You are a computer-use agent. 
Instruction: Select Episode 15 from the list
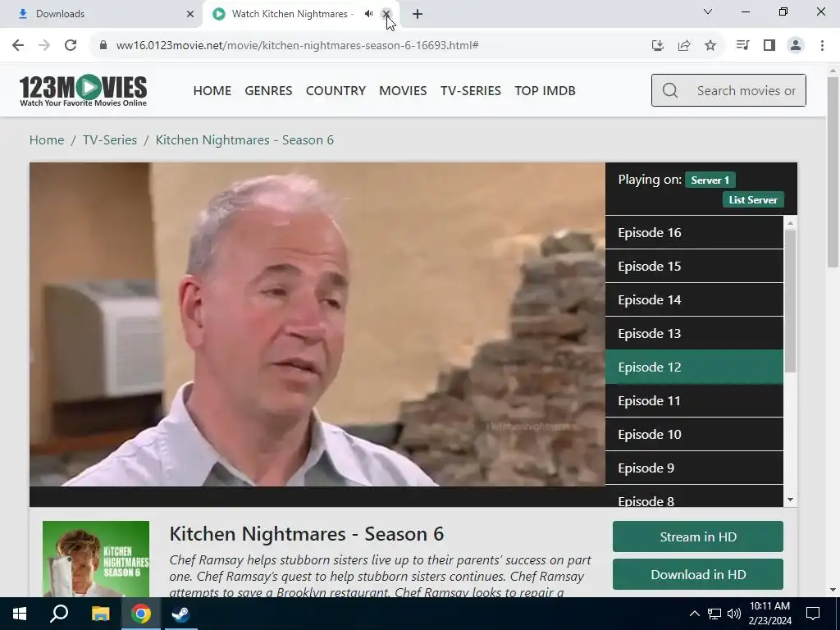[694, 267]
